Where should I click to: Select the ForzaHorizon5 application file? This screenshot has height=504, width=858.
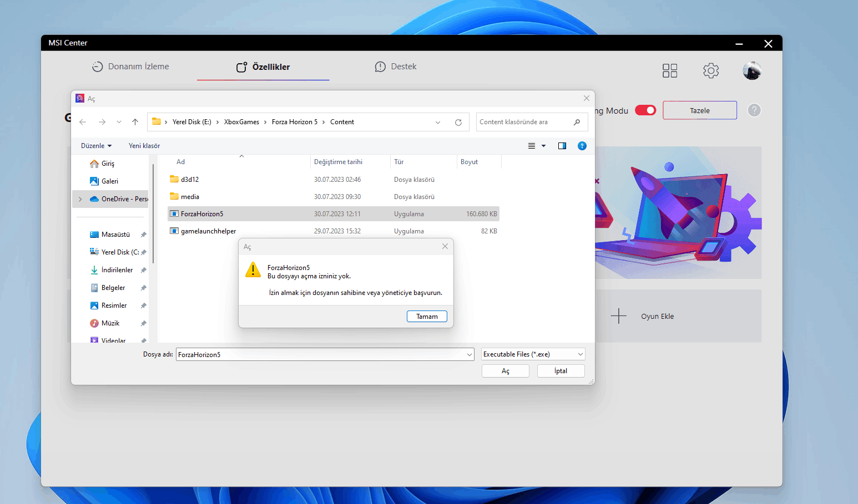tap(334, 214)
